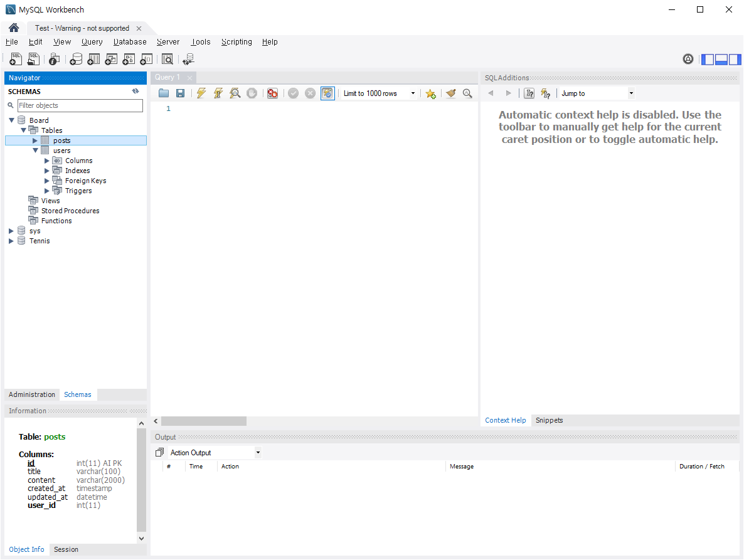Beautify the SQL script broom icon

pos(451,93)
